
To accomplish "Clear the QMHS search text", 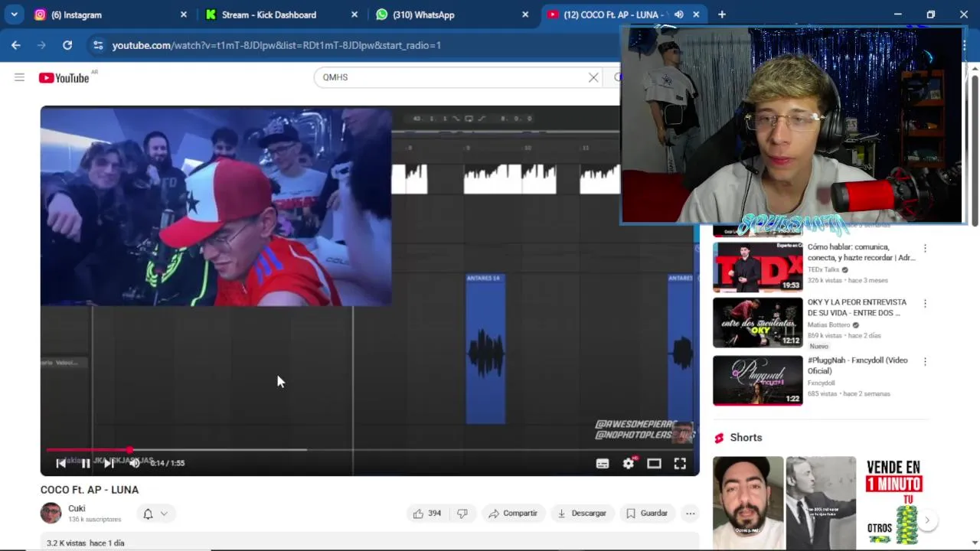I will pyautogui.click(x=593, y=77).
